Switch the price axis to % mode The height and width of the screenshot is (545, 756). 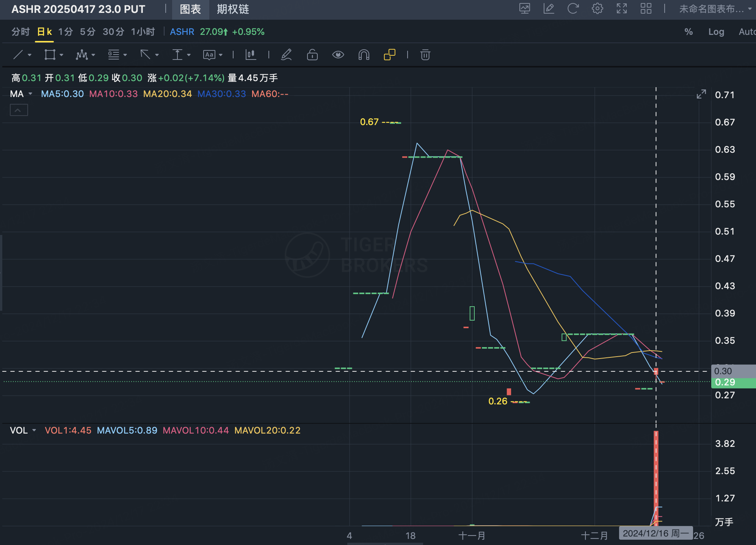(x=689, y=32)
